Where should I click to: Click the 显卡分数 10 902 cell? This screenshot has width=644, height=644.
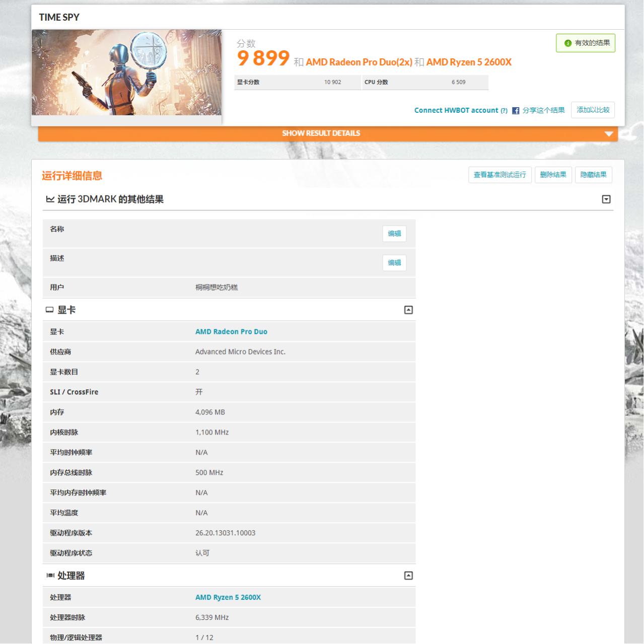pyautogui.click(x=298, y=83)
